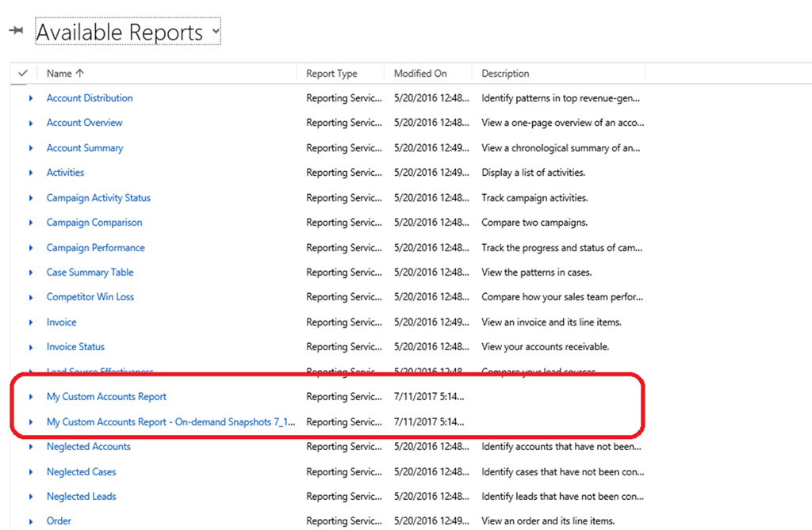Expand the arrow next to Account Distribution
The height and width of the screenshot is (530, 812).
coord(31,98)
